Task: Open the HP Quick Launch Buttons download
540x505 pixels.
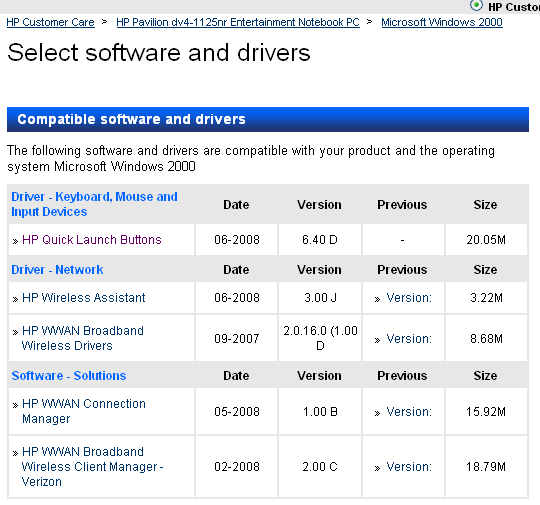Action: click(x=92, y=239)
